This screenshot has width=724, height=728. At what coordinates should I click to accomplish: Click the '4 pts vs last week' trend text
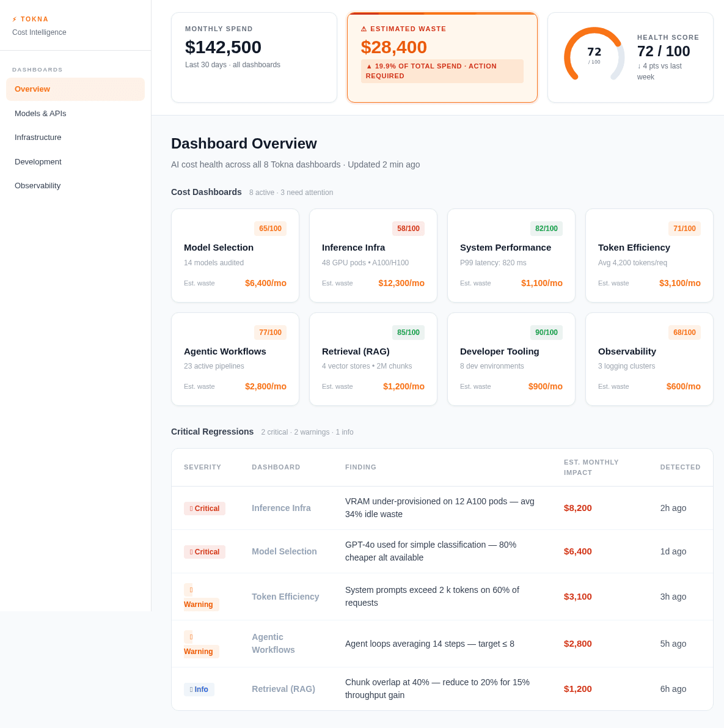(x=659, y=72)
